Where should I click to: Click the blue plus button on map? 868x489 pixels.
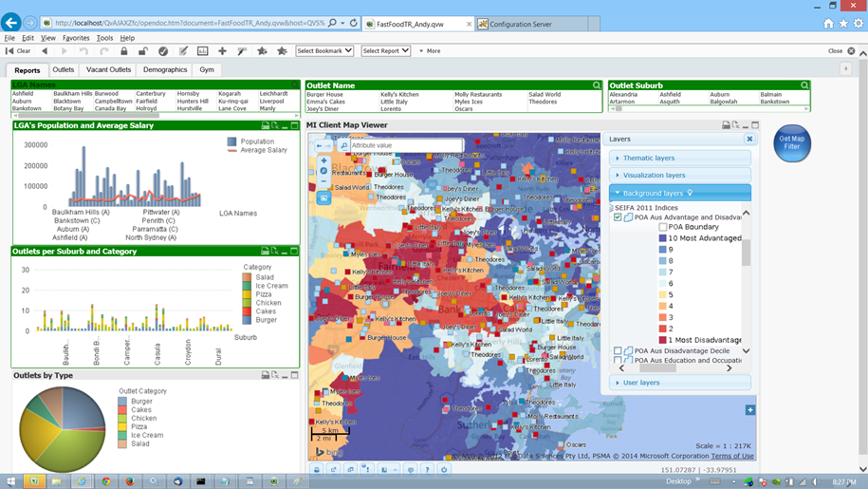point(749,410)
